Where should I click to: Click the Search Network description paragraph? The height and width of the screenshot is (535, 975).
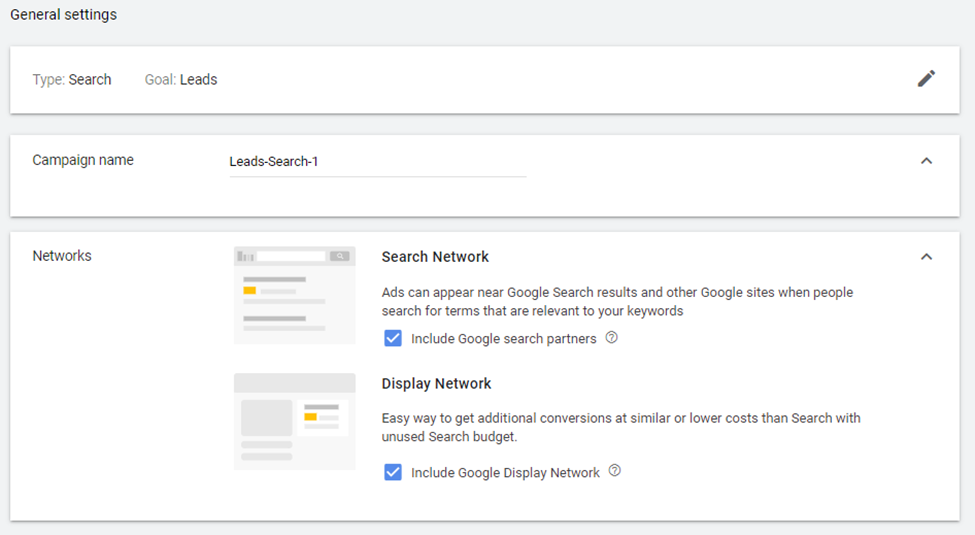(617, 302)
